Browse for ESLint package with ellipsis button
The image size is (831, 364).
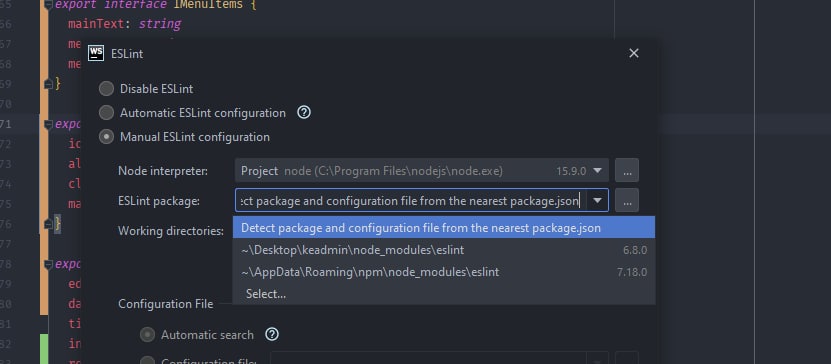pyautogui.click(x=627, y=201)
